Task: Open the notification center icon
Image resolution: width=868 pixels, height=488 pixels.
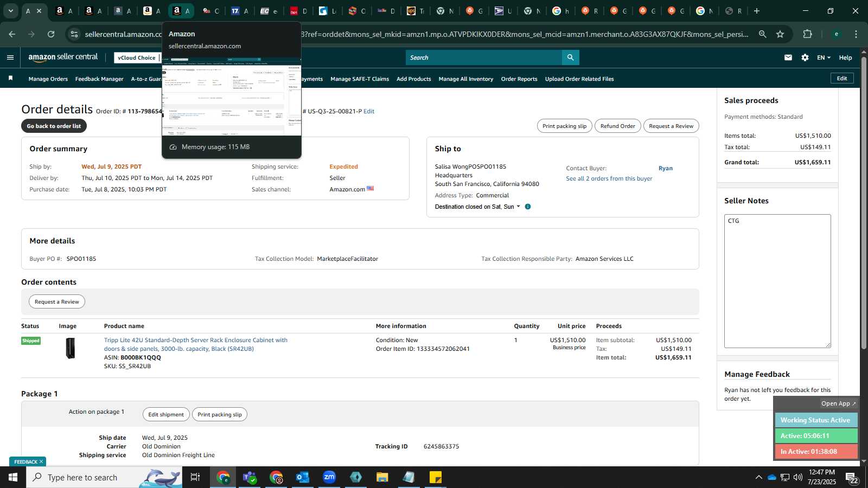Action: 851,478
